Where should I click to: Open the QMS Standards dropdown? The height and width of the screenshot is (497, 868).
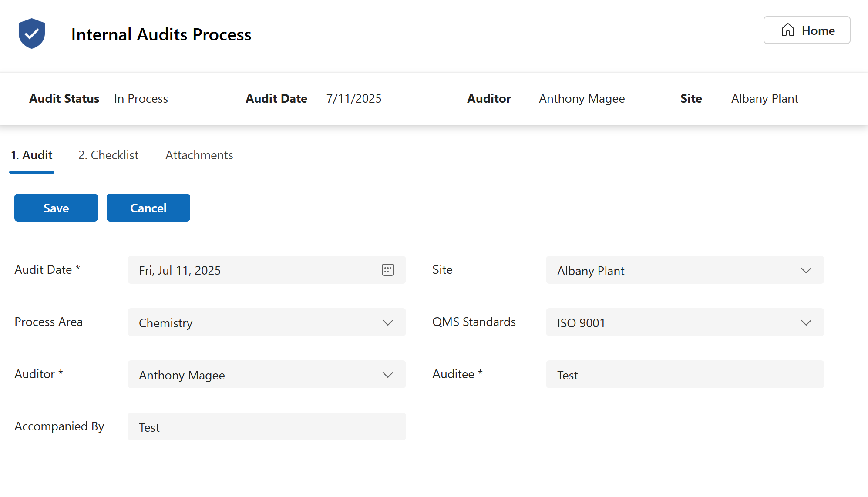tap(806, 322)
